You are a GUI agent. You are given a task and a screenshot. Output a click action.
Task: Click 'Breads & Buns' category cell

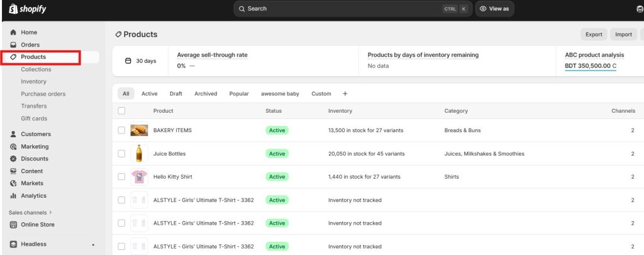(462, 130)
